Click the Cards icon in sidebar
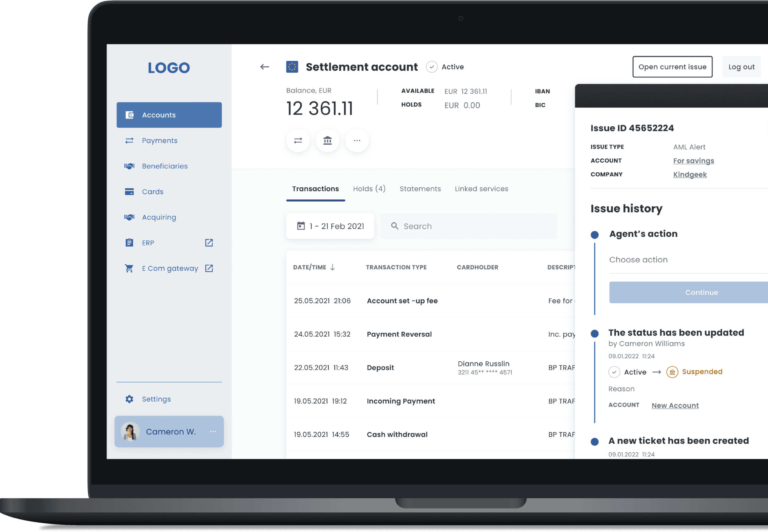The width and height of the screenshot is (768, 532). click(130, 192)
